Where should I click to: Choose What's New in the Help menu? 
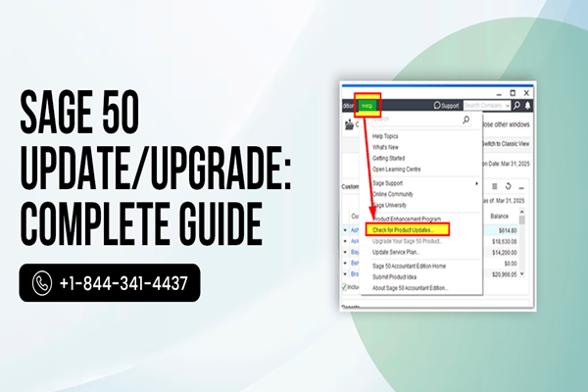coord(385,147)
